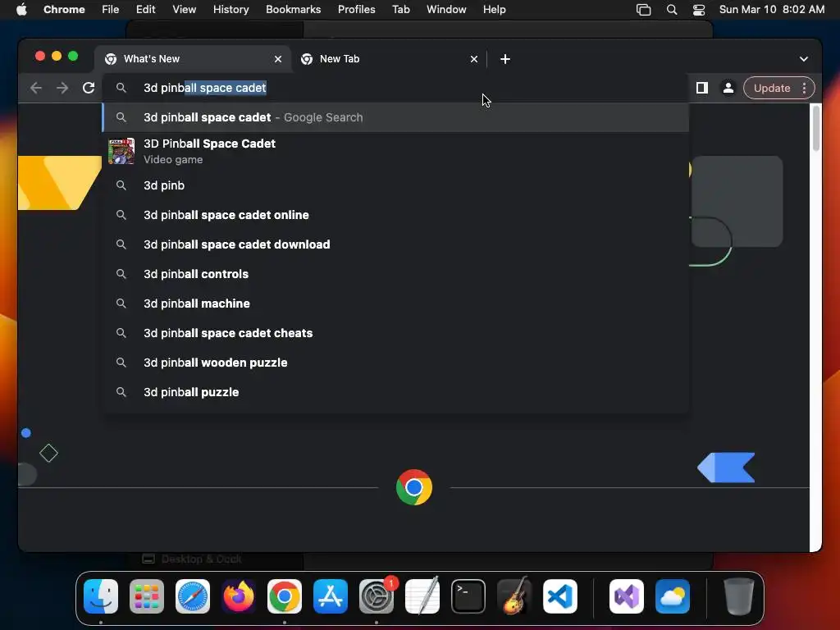Open TextEdit from the Dock
Viewport: 840px width, 630px height.
[x=422, y=596]
